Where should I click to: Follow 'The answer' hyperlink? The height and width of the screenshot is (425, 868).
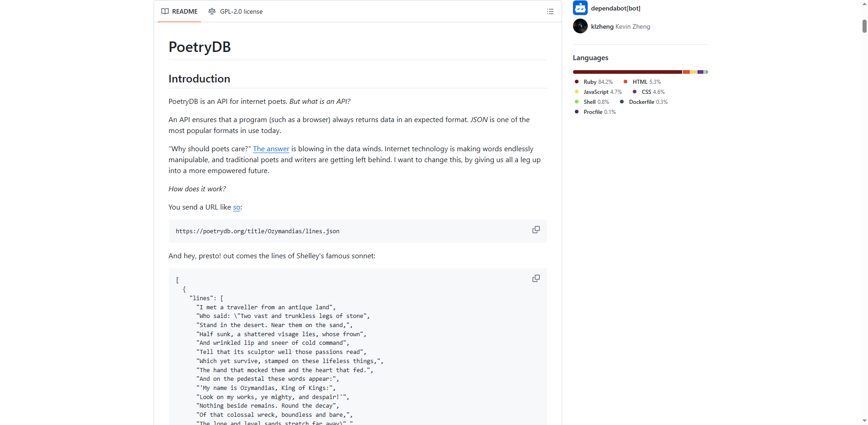271,148
